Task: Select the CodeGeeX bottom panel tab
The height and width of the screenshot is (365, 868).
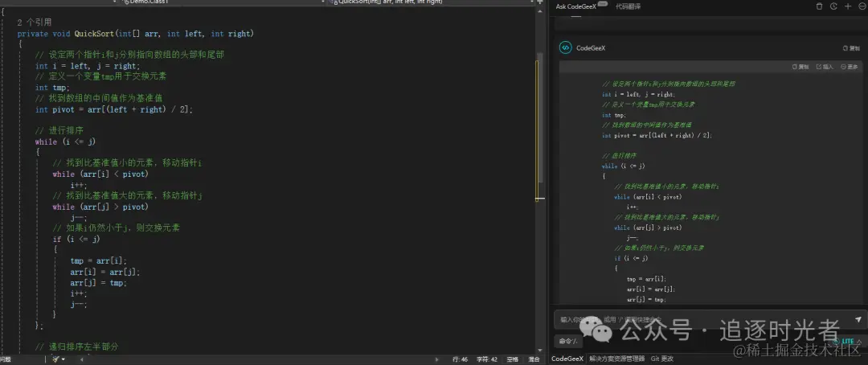Action: click(567, 359)
